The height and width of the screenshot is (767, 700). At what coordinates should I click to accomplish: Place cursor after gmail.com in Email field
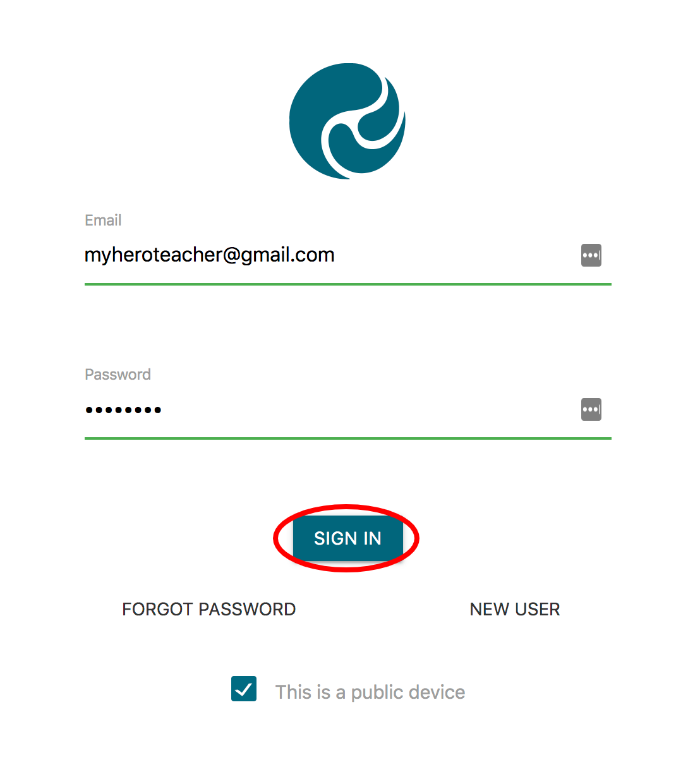(336, 255)
